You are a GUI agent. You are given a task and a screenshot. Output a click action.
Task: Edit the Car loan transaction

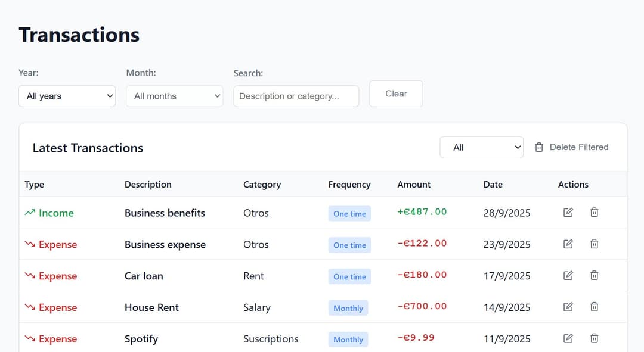coord(568,275)
